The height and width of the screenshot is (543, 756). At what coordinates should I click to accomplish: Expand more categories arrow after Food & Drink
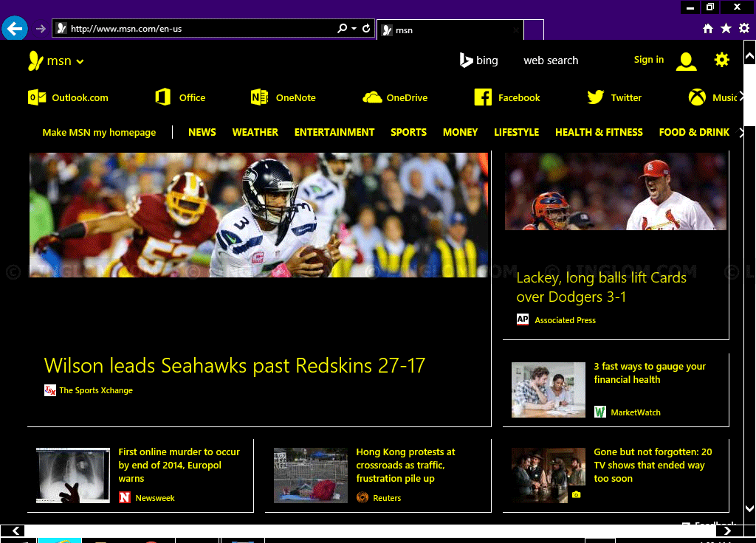click(741, 133)
